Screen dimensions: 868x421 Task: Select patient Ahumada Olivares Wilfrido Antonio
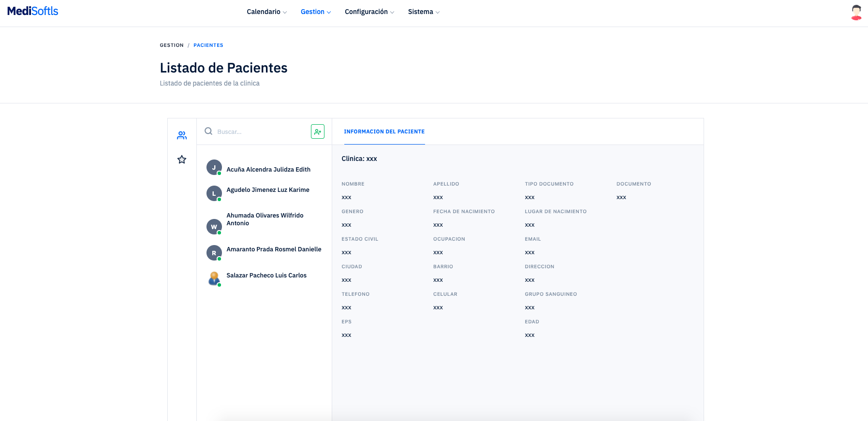point(265,219)
